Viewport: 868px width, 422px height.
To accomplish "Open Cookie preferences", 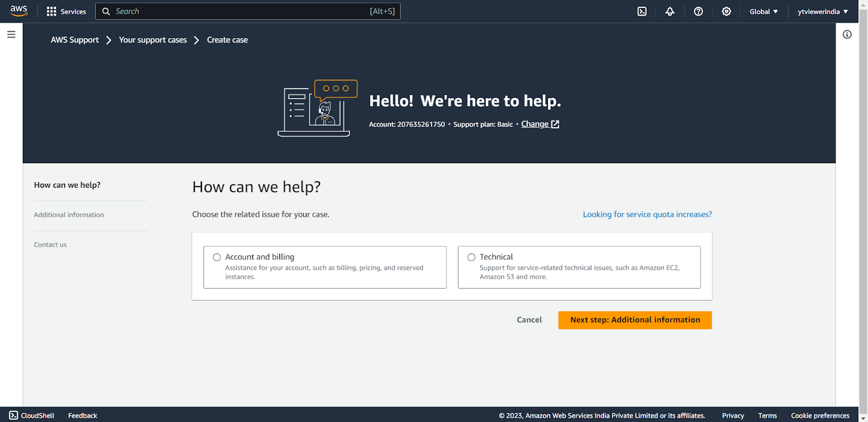I will pyautogui.click(x=820, y=415).
